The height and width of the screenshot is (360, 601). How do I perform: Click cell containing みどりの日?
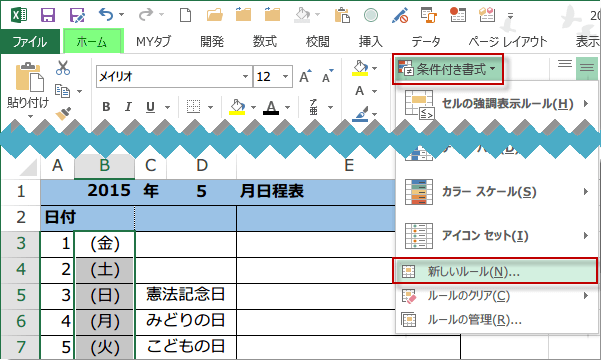(x=186, y=322)
